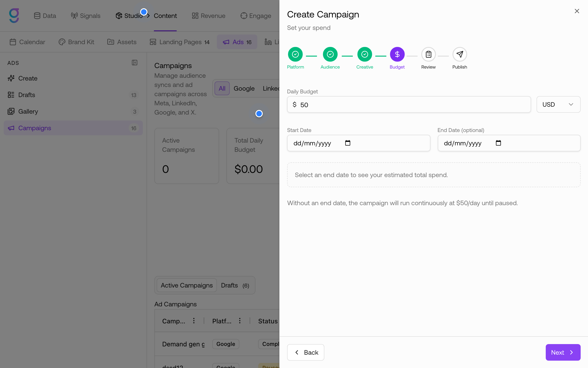Click the Platform step label
The width and height of the screenshot is (588, 368).
coord(295,67)
